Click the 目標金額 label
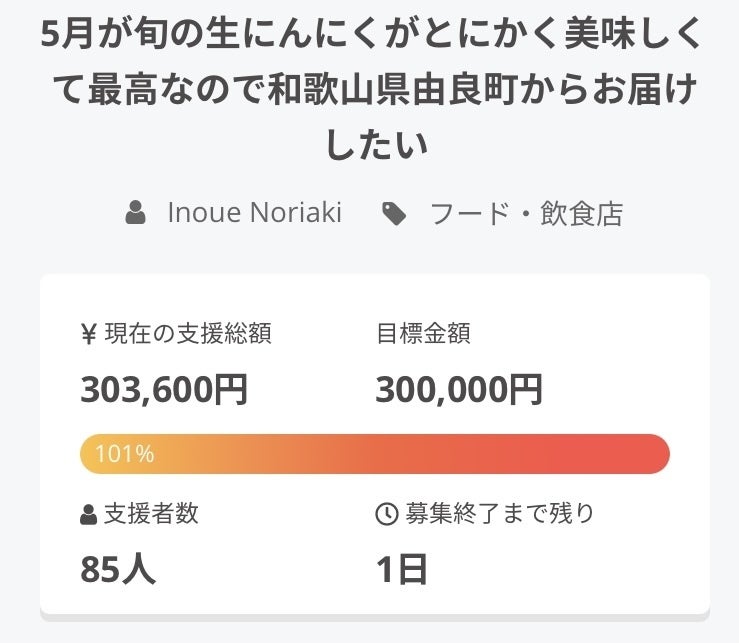This screenshot has height=643, width=739. click(x=423, y=334)
